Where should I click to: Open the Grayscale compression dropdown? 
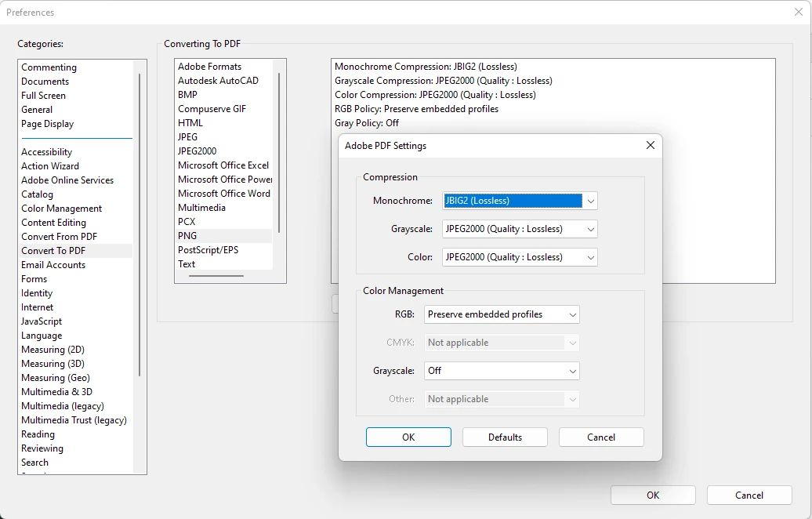[520, 229]
